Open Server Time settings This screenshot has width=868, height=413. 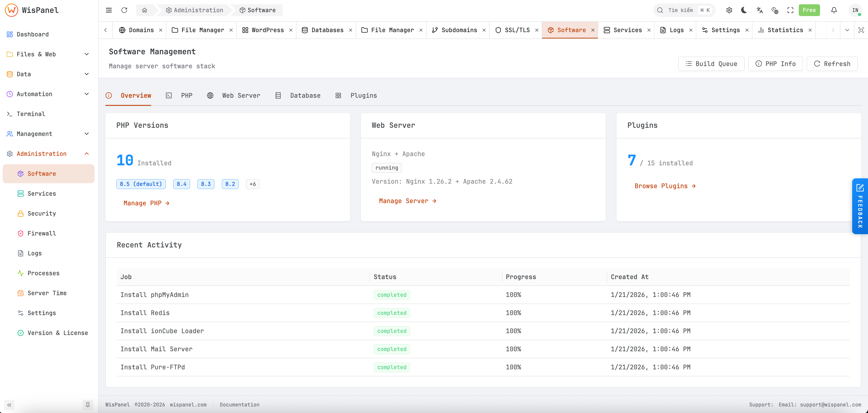[47, 293]
